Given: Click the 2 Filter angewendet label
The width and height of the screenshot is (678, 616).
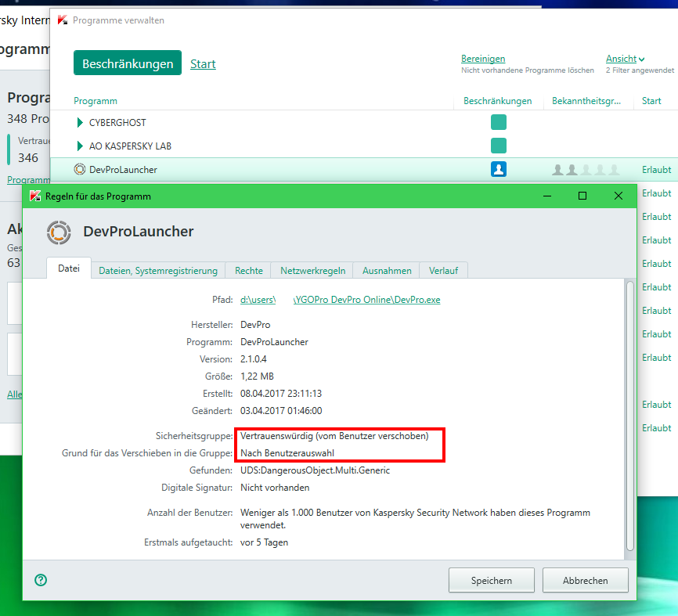Looking at the screenshot, I should [x=640, y=70].
